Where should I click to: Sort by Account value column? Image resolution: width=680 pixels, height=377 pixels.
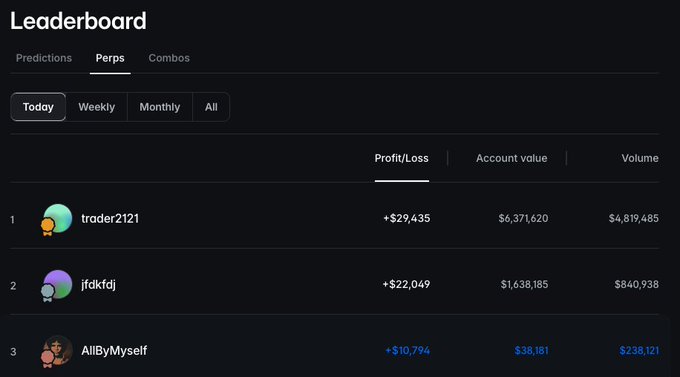[x=511, y=158]
